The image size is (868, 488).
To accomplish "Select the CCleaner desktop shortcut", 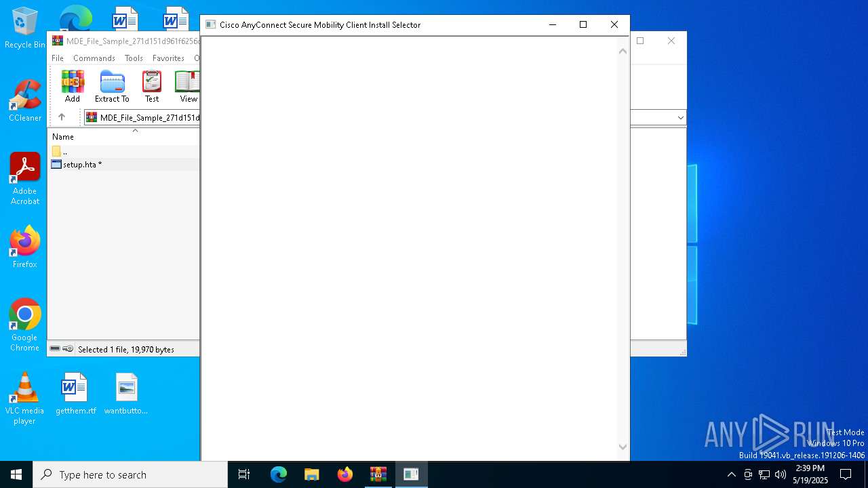I will pyautogui.click(x=25, y=102).
